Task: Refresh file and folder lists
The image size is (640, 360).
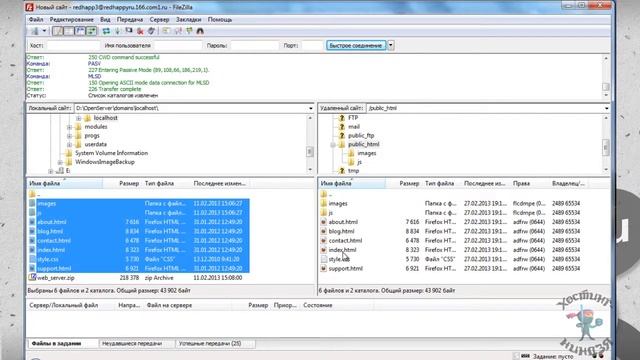Action: coord(106,31)
